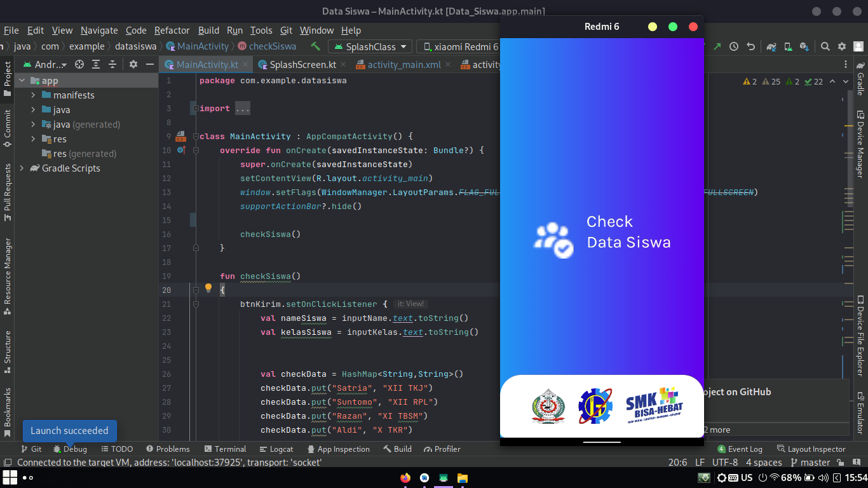The width and height of the screenshot is (868, 488).
Task: Open Search Everywhere with the magnifier icon
Action: pyautogui.click(x=825, y=46)
